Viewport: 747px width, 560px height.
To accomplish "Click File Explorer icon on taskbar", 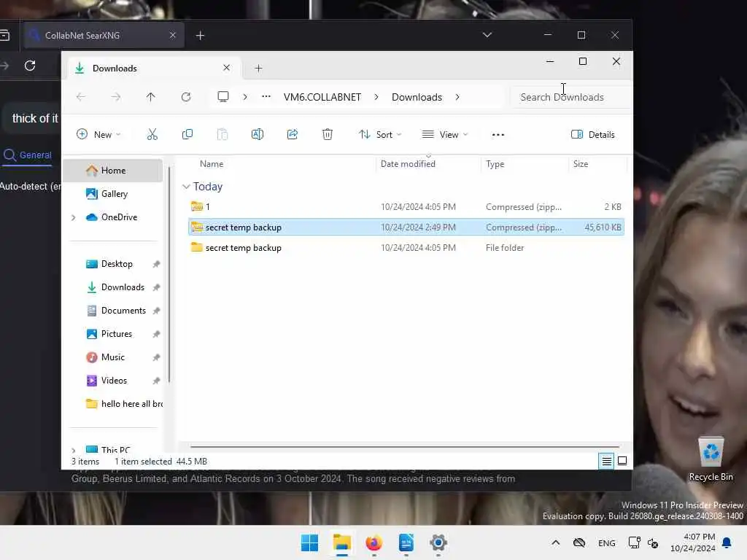I will pos(341,542).
